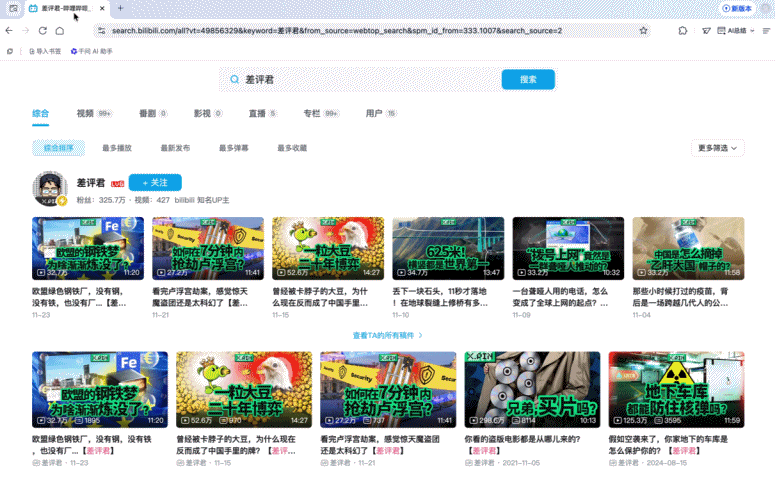Click the 差评君 username link
The width and height of the screenshot is (775, 486).
91,183
